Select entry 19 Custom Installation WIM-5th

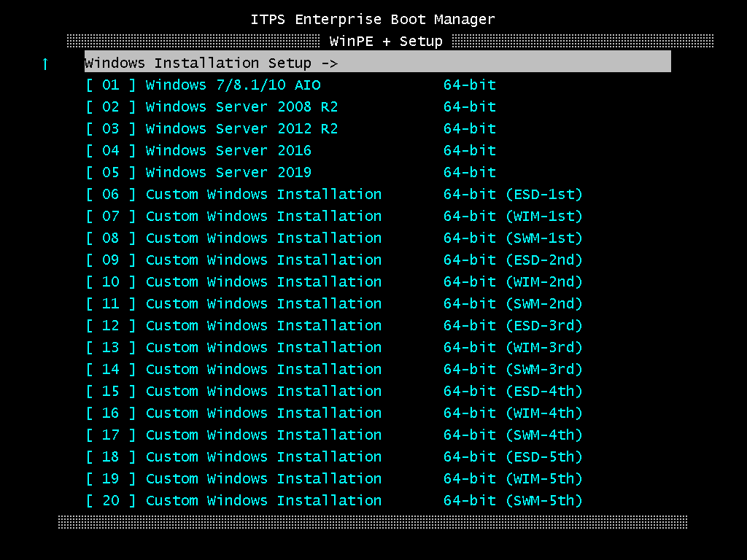(x=334, y=480)
